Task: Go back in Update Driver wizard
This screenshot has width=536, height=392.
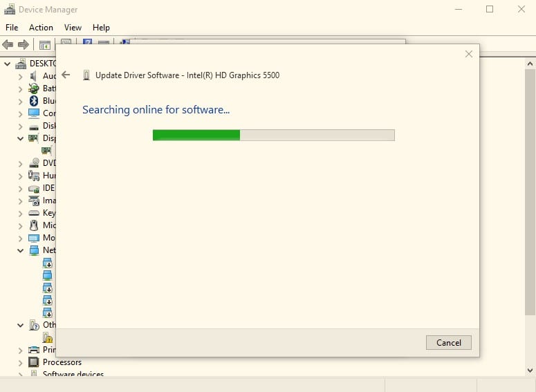Action: [x=66, y=75]
